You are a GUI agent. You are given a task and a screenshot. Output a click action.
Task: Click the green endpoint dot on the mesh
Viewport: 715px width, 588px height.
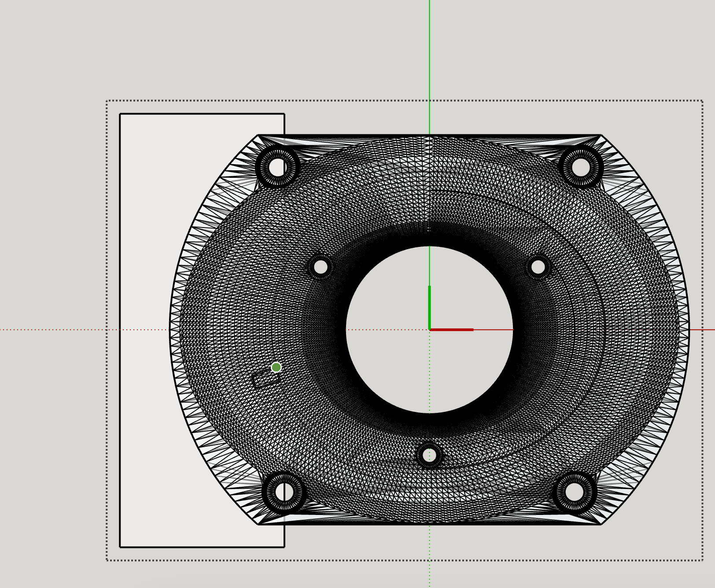coord(276,367)
